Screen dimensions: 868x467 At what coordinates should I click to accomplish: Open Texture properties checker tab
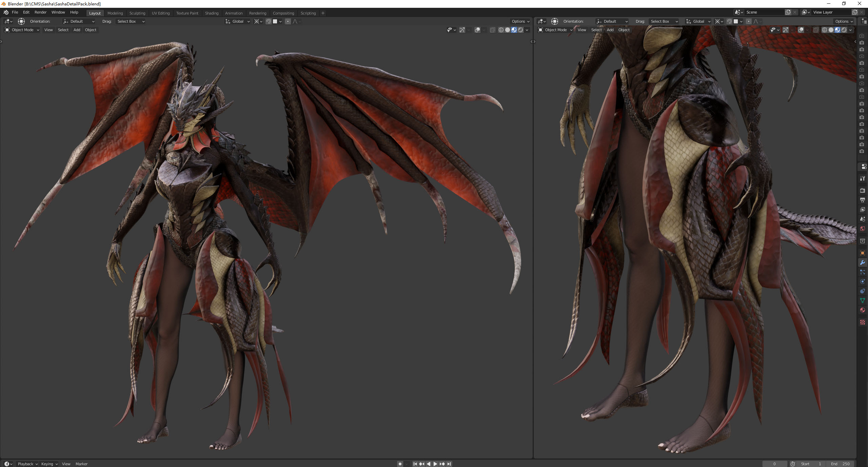point(863,322)
